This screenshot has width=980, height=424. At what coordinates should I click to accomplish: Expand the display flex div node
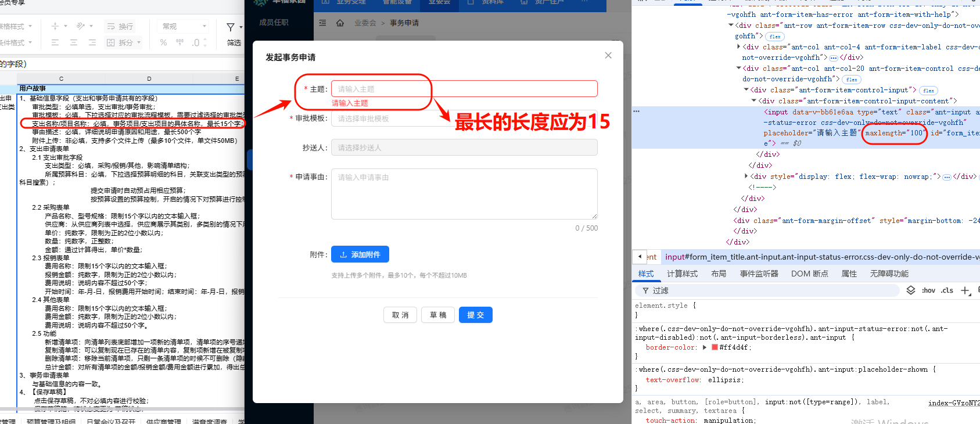tap(746, 177)
